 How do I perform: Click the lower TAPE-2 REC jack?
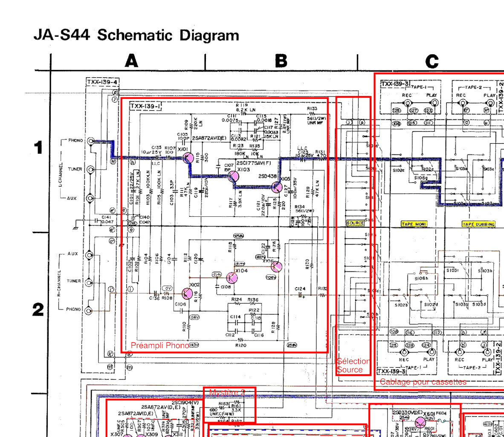tap(460, 352)
